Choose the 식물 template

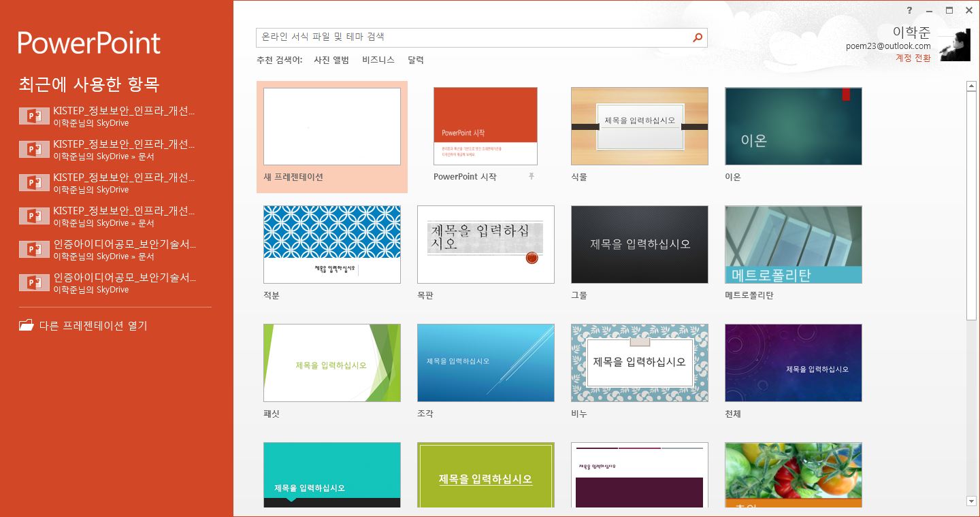pos(640,126)
